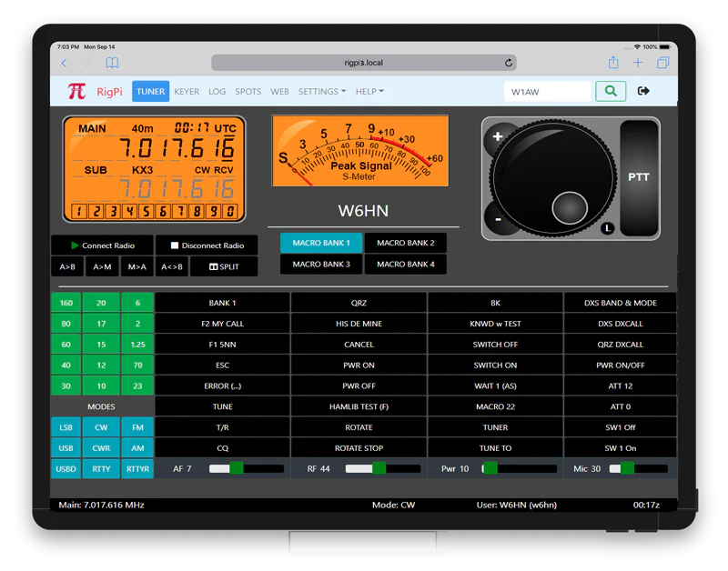Click the RigPi pi logo icon
Image resolution: width=728 pixels, height=571 pixels.
[76, 91]
